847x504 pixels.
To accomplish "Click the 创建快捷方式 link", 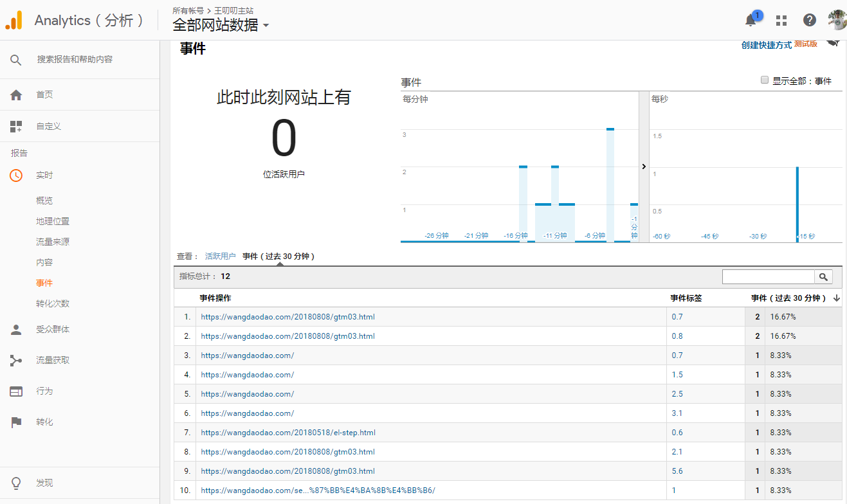I will 767,45.
